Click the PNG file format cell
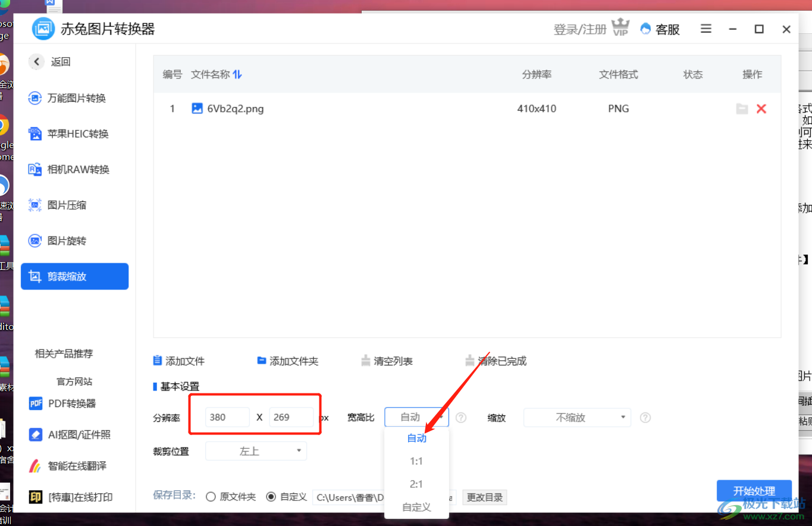This screenshot has height=526, width=812. tap(619, 109)
